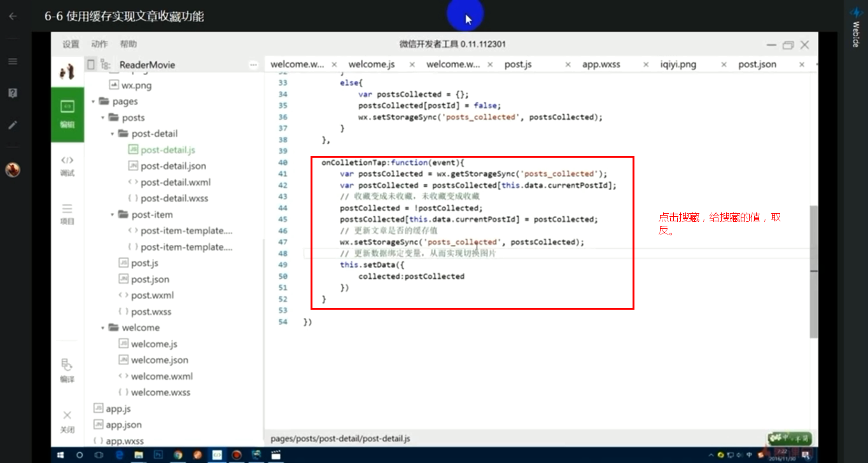Open post.wxml in the file tree
Screen dimensions: 868x463
coord(152,296)
